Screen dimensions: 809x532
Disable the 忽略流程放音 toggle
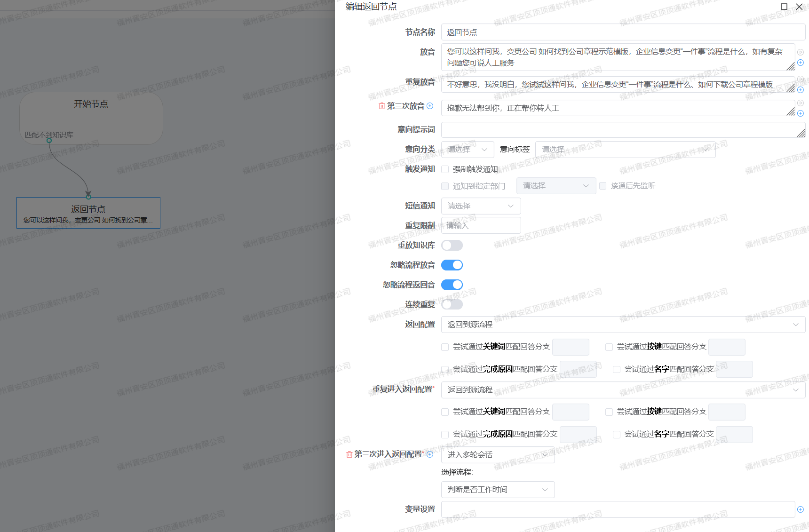[x=452, y=265]
